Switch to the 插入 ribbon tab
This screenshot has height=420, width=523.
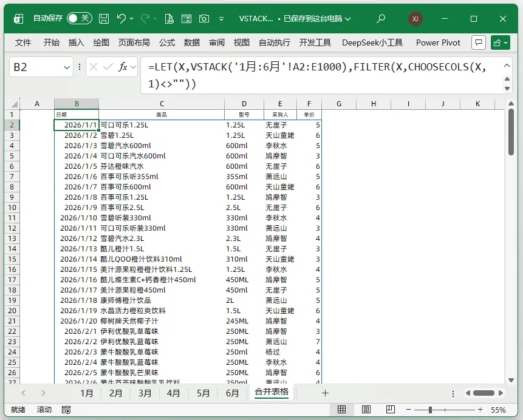click(x=77, y=42)
